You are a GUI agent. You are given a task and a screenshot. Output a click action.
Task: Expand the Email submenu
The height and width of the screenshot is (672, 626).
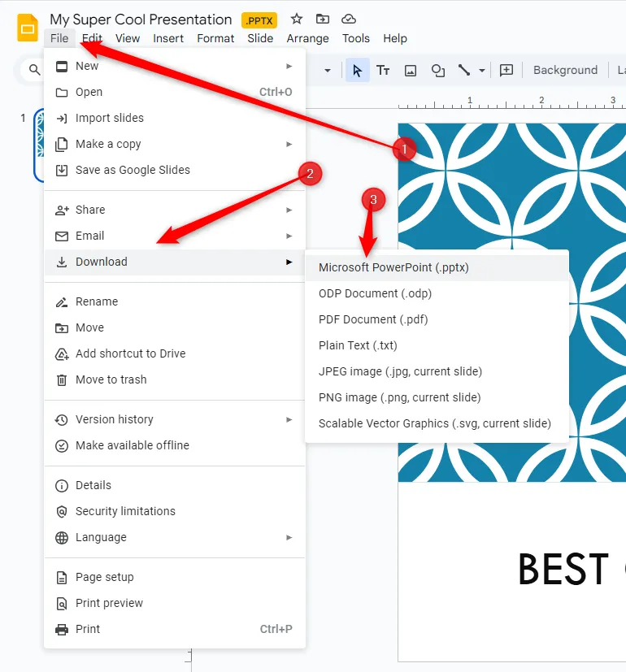[175, 236]
